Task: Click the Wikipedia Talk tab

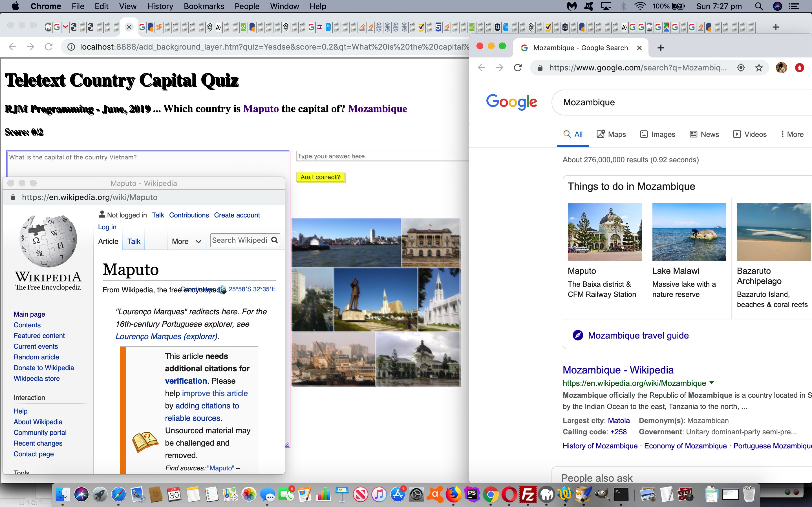Action: 133,241
